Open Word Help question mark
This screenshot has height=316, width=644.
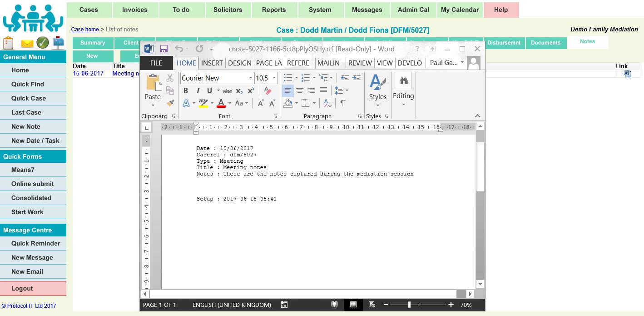(x=417, y=49)
